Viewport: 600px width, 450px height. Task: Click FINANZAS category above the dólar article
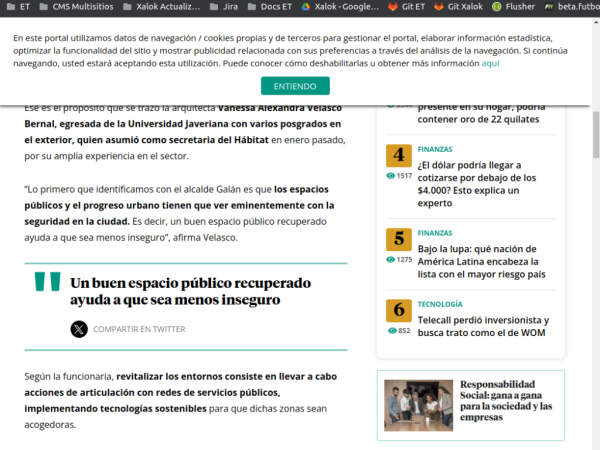tap(435, 149)
